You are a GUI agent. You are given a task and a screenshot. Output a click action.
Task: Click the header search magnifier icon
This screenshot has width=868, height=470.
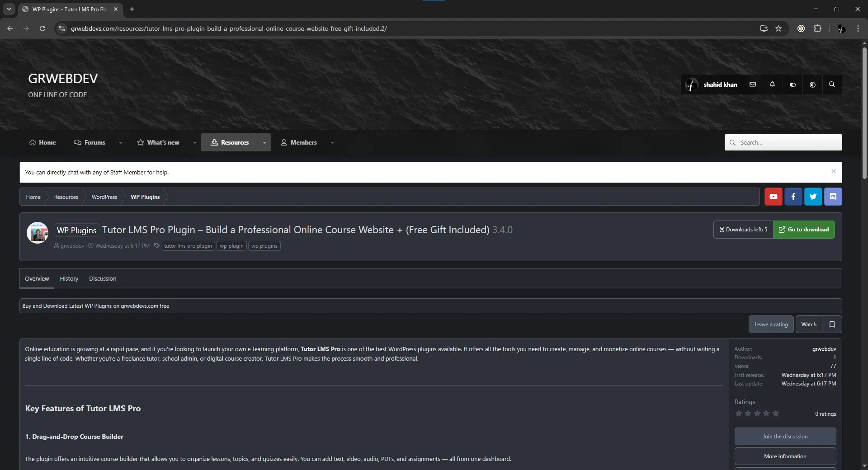832,85
